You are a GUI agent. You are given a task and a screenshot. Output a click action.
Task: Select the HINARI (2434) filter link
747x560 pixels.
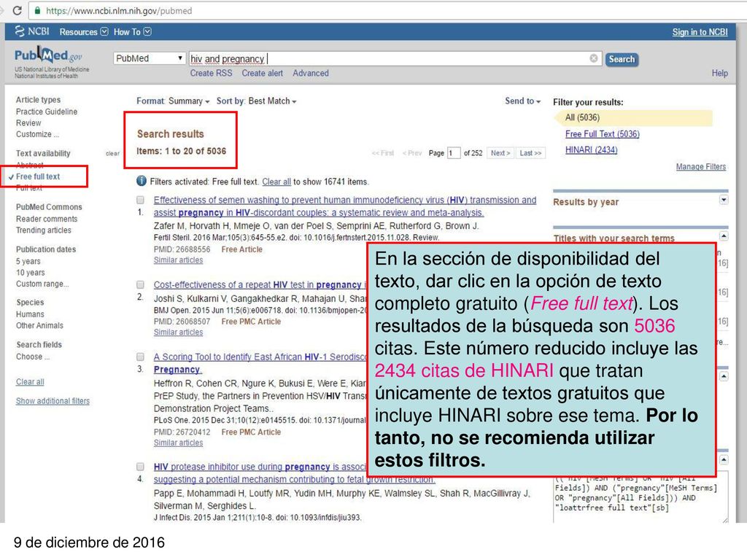(x=591, y=149)
